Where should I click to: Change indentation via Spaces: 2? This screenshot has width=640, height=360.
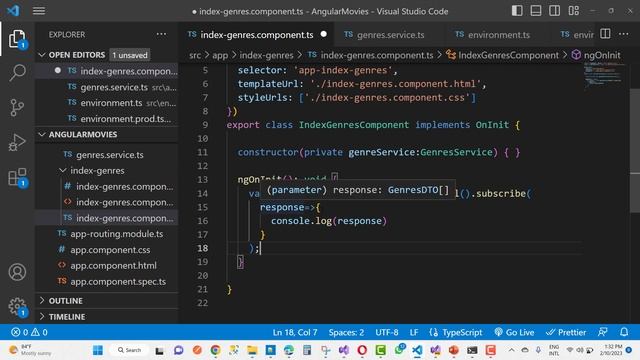tap(346, 332)
